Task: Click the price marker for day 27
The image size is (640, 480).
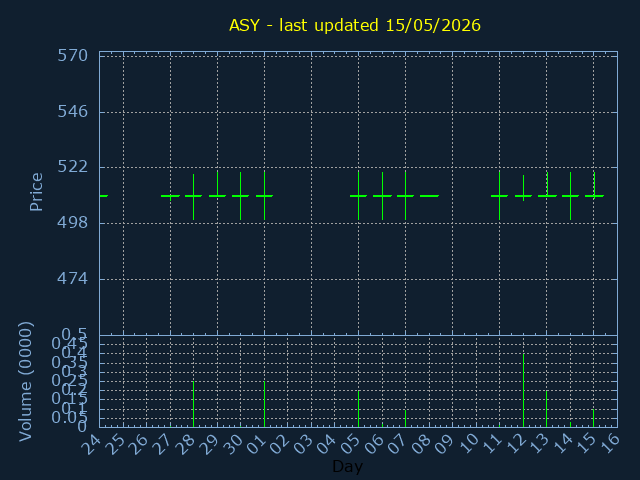Action: (171, 196)
